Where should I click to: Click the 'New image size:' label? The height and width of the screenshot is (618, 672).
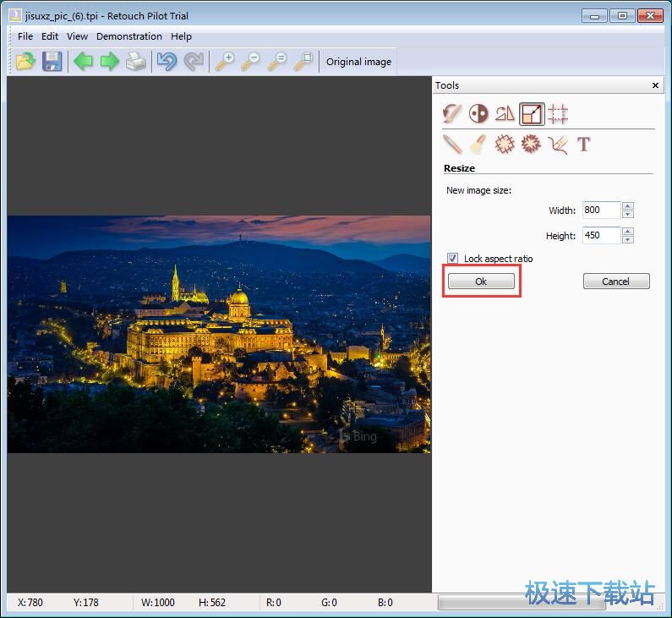pyautogui.click(x=478, y=190)
